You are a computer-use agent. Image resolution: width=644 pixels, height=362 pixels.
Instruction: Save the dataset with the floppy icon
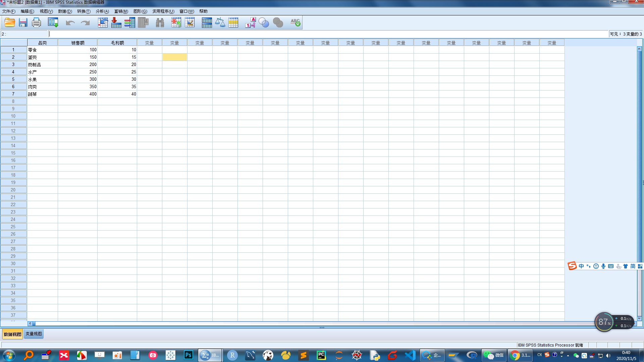23,23
